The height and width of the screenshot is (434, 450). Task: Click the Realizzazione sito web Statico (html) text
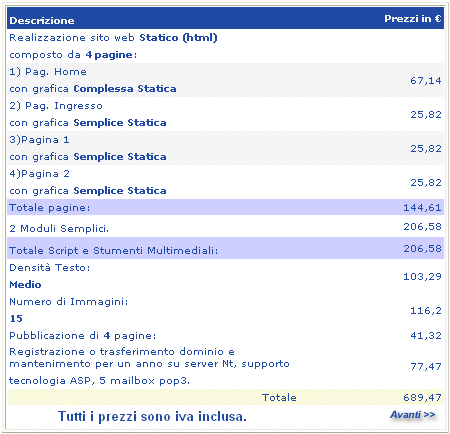(x=113, y=38)
